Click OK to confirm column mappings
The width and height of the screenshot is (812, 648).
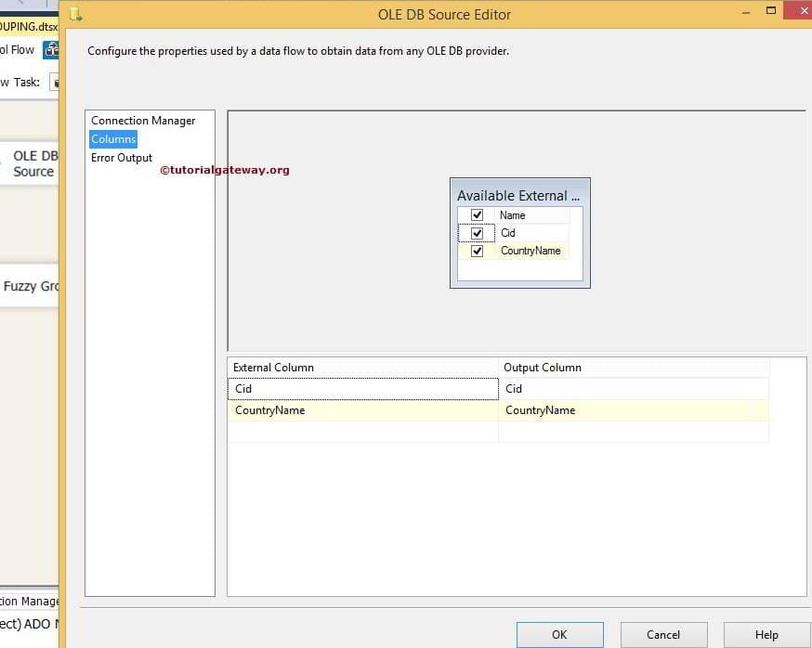coord(559,635)
